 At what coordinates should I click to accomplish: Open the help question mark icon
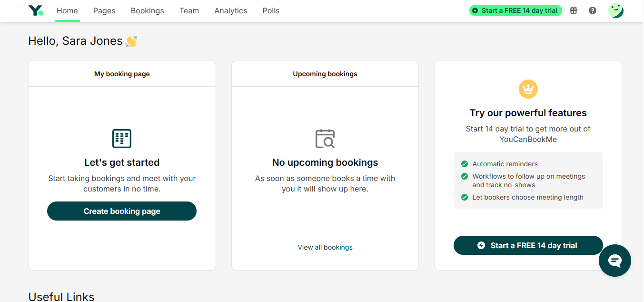click(593, 10)
